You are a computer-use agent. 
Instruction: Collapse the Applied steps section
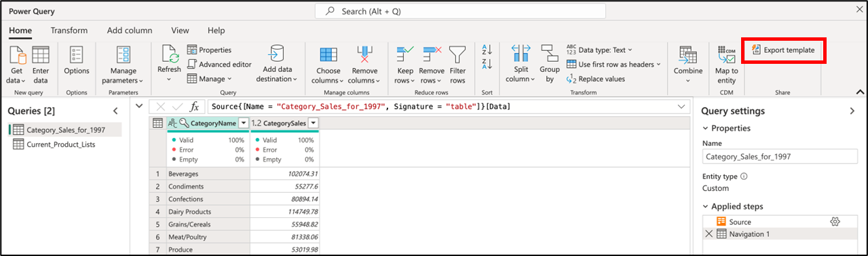coord(706,206)
